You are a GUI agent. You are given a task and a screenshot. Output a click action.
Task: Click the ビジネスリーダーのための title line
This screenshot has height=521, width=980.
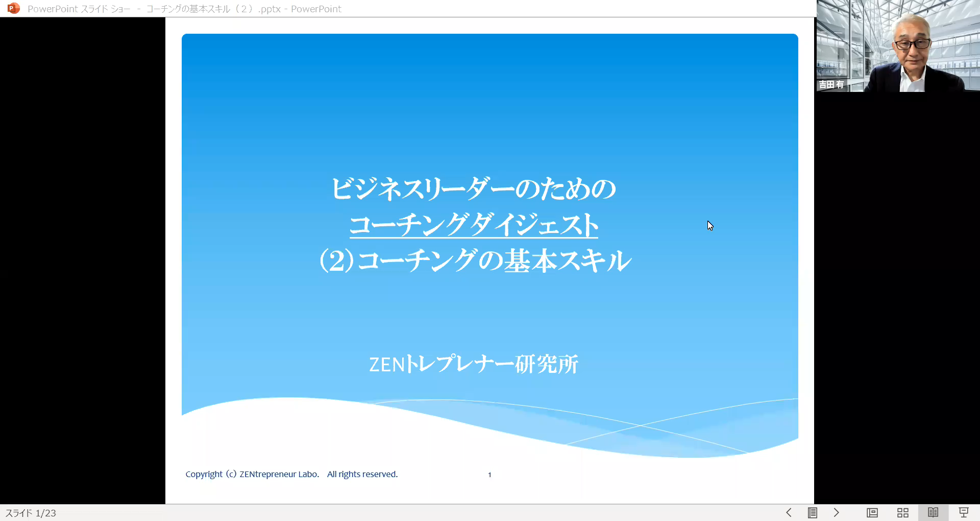(x=474, y=188)
